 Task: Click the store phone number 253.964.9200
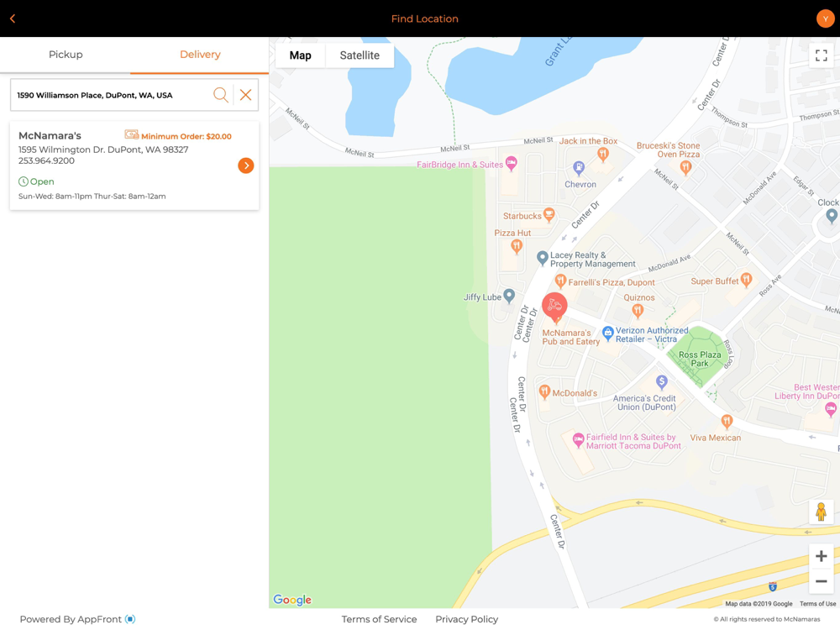(x=46, y=160)
